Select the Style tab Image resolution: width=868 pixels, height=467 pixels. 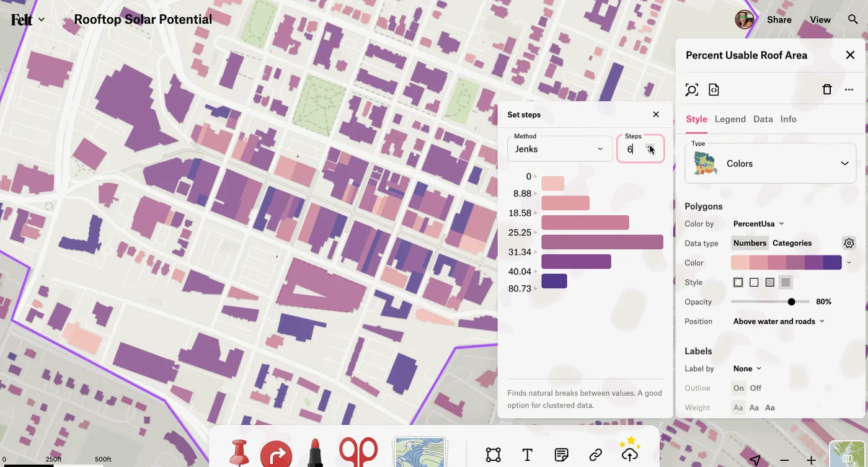click(696, 119)
